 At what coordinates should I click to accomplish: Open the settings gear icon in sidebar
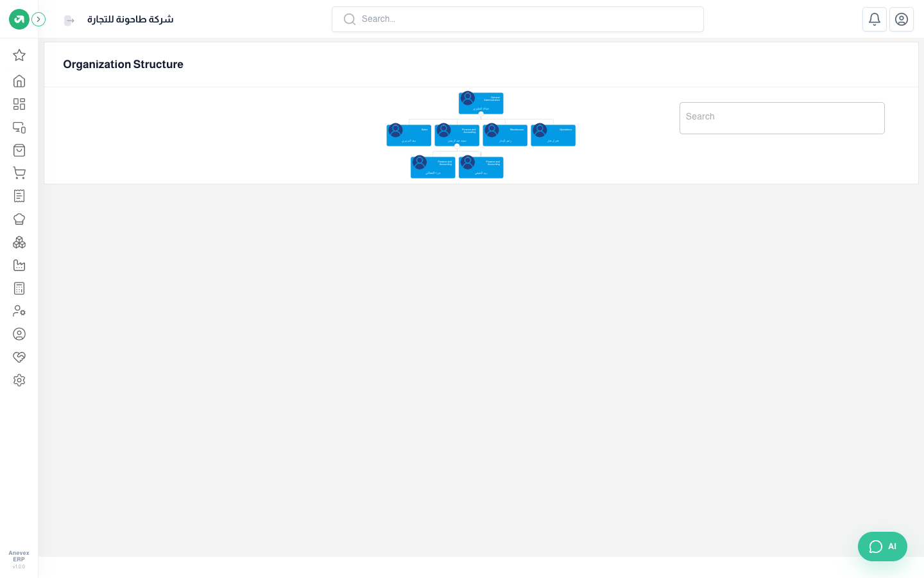click(19, 380)
